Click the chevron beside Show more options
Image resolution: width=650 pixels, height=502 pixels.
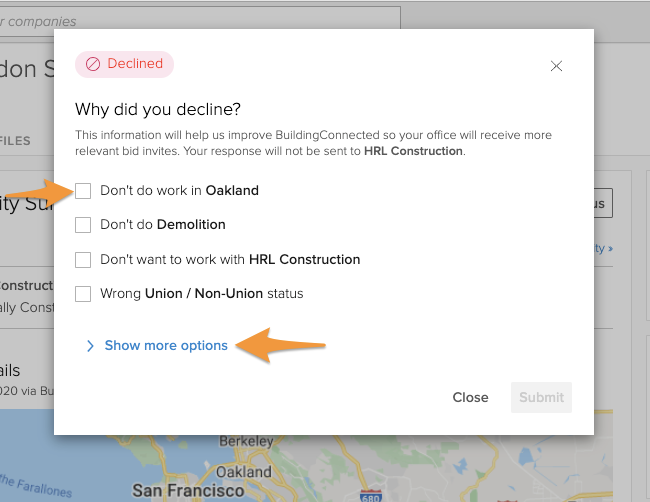click(90, 346)
